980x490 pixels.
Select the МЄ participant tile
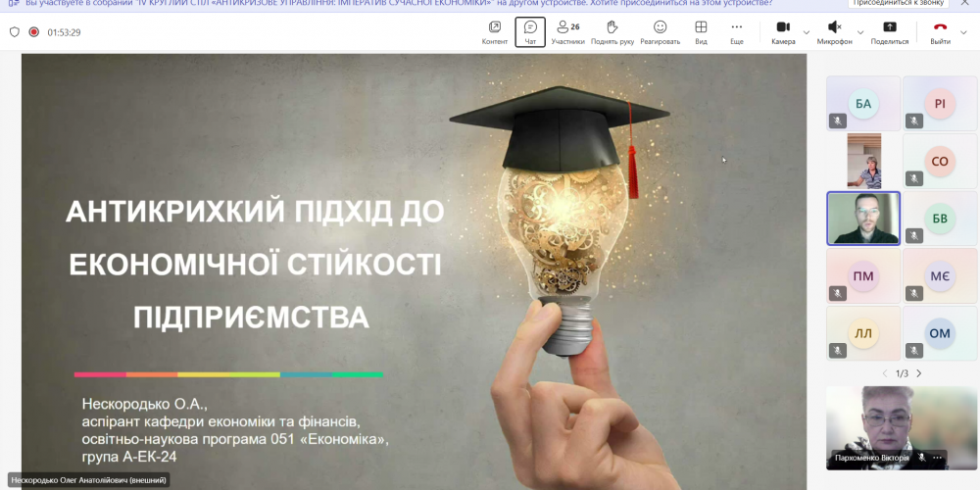[940, 275]
